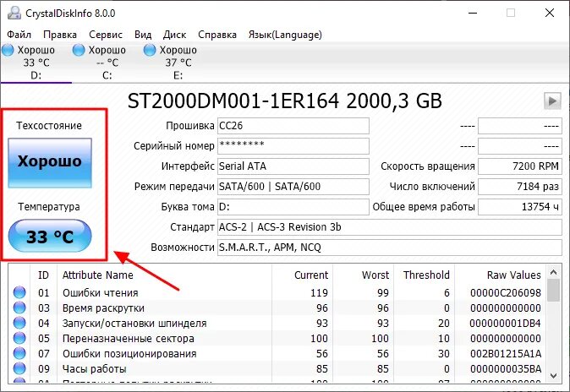Select the Запуски/остановки шпинделя row
The height and width of the screenshot is (392, 570).
pos(277,324)
